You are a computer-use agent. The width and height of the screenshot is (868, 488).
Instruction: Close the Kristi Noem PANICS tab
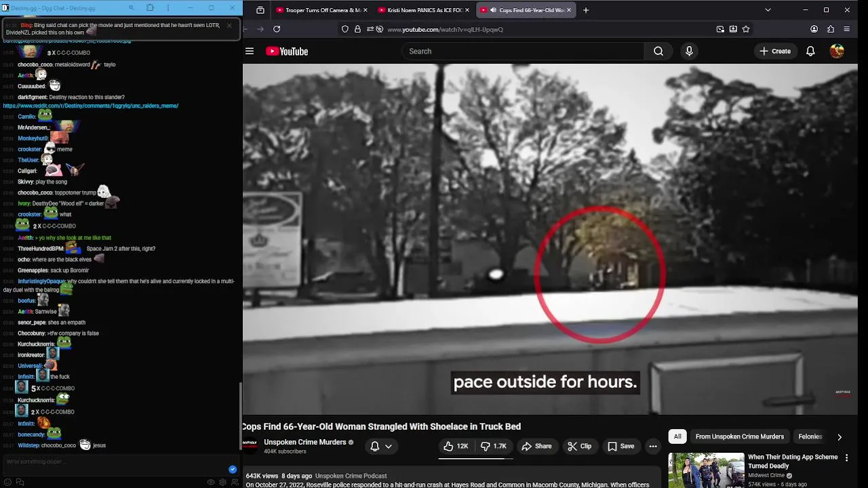(x=467, y=10)
